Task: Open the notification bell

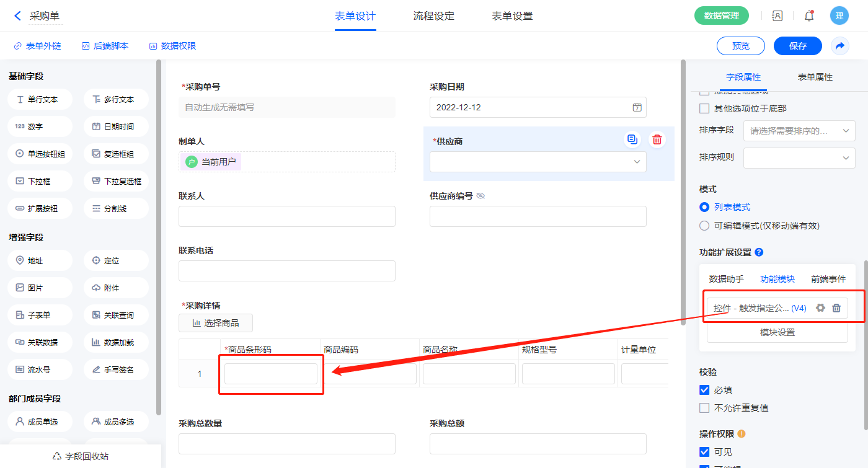Action: (x=809, y=16)
